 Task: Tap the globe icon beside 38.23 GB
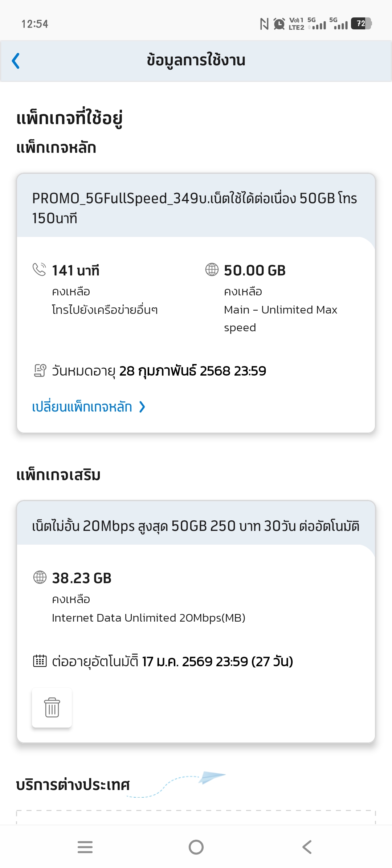[x=40, y=577]
